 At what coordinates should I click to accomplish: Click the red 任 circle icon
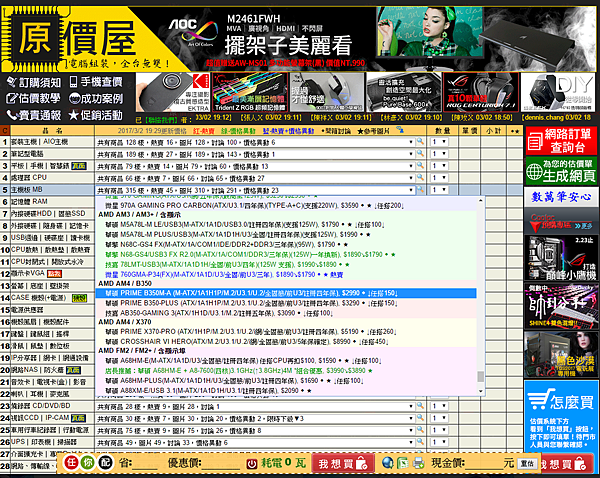tap(71, 463)
